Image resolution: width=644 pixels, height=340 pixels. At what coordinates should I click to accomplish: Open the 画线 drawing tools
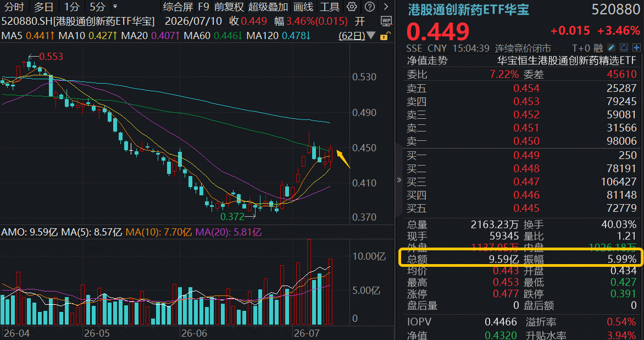(x=303, y=7)
